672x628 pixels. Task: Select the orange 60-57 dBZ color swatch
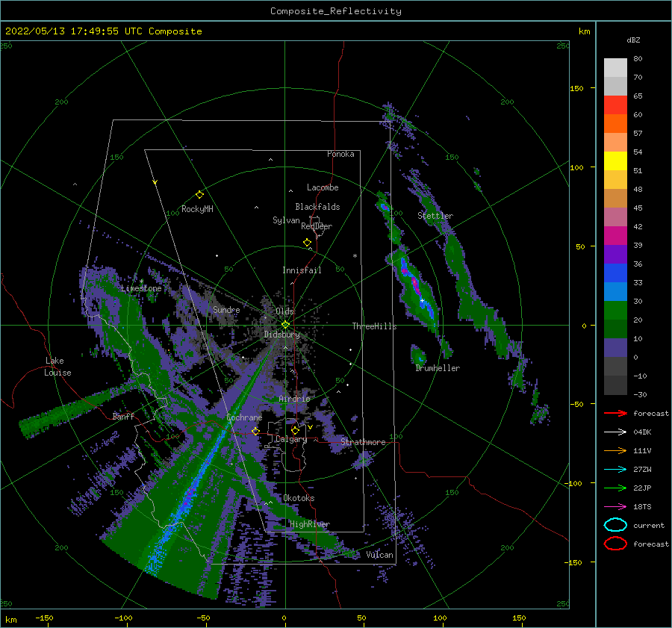click(615, 124)
